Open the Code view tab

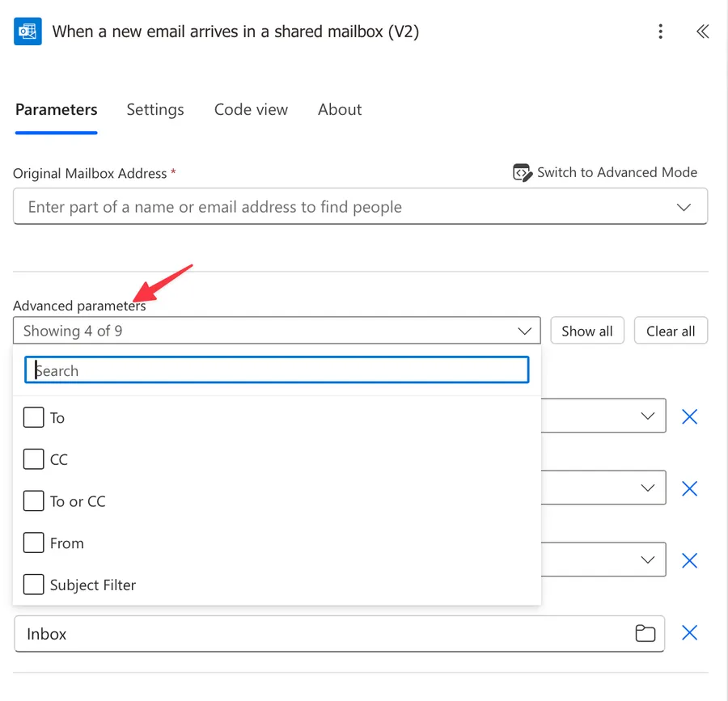tap(251, 110)
